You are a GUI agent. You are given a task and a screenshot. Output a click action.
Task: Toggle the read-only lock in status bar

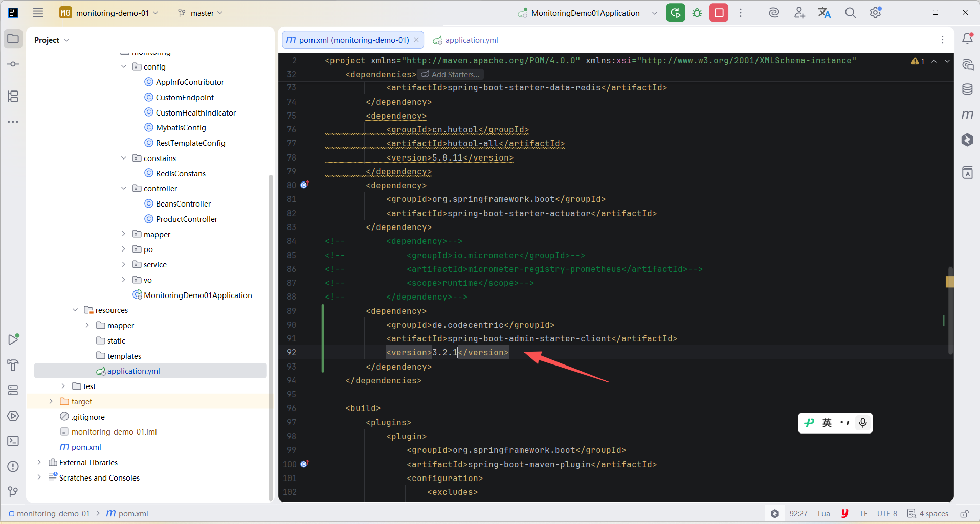[x=964, y=514]
